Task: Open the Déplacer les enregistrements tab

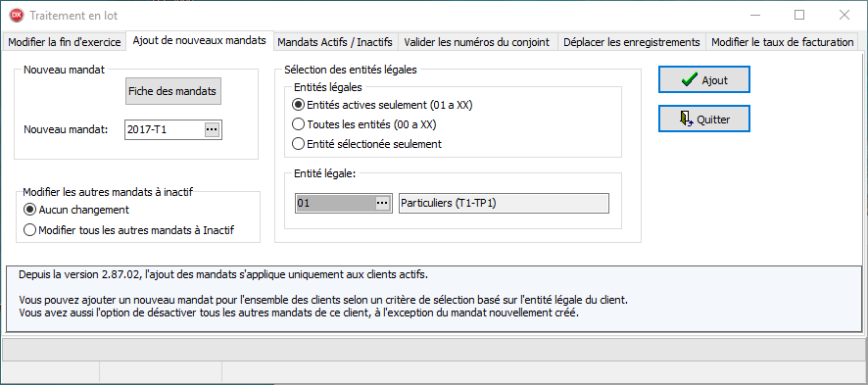Action: coord(632,42)
